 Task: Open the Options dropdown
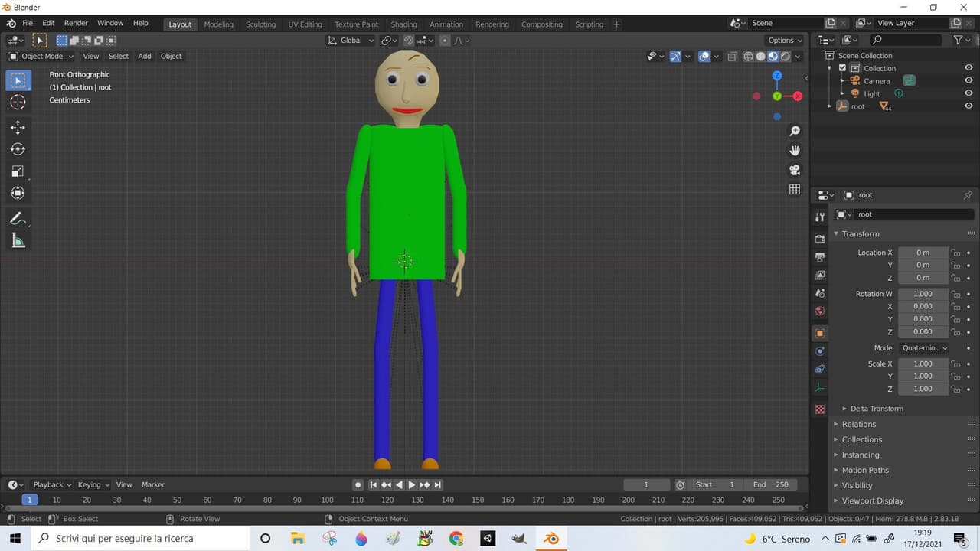[x=786, y=41]
